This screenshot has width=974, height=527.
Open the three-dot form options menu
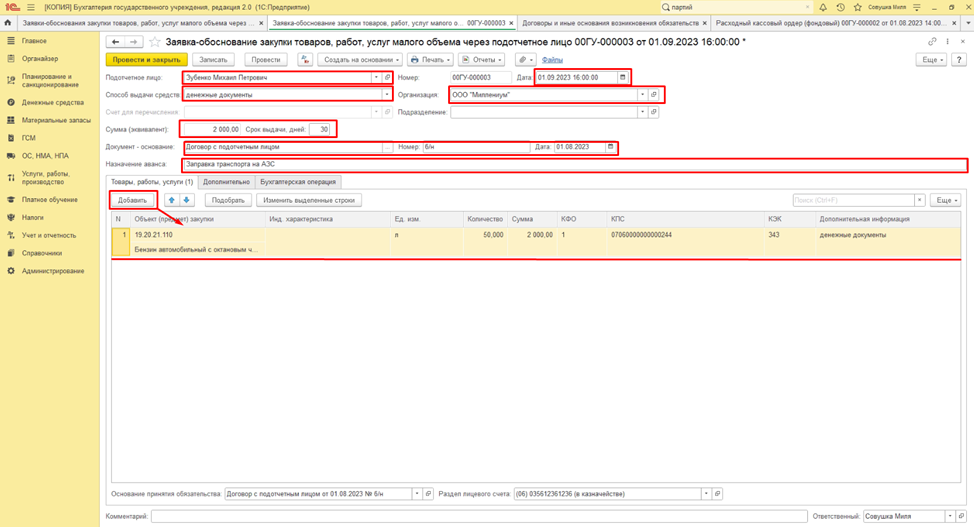pyautogui.click(x=947, y=42)
